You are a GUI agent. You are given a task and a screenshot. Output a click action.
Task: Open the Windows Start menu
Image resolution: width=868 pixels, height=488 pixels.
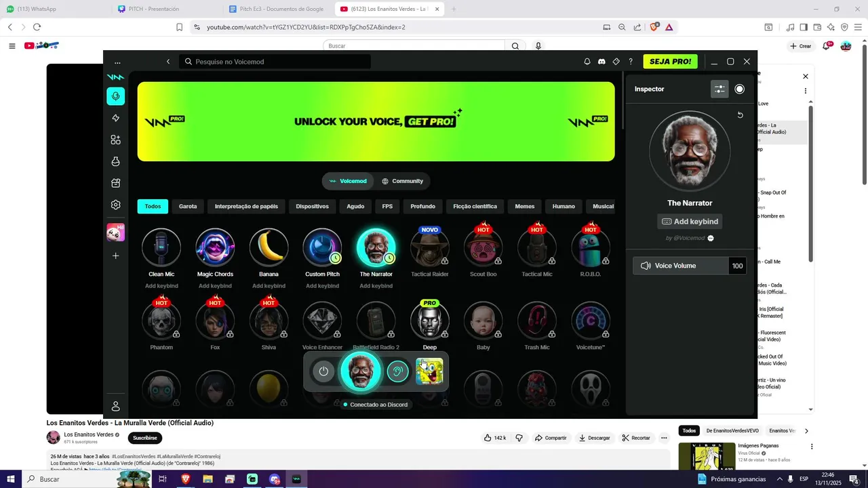[11, 479]
